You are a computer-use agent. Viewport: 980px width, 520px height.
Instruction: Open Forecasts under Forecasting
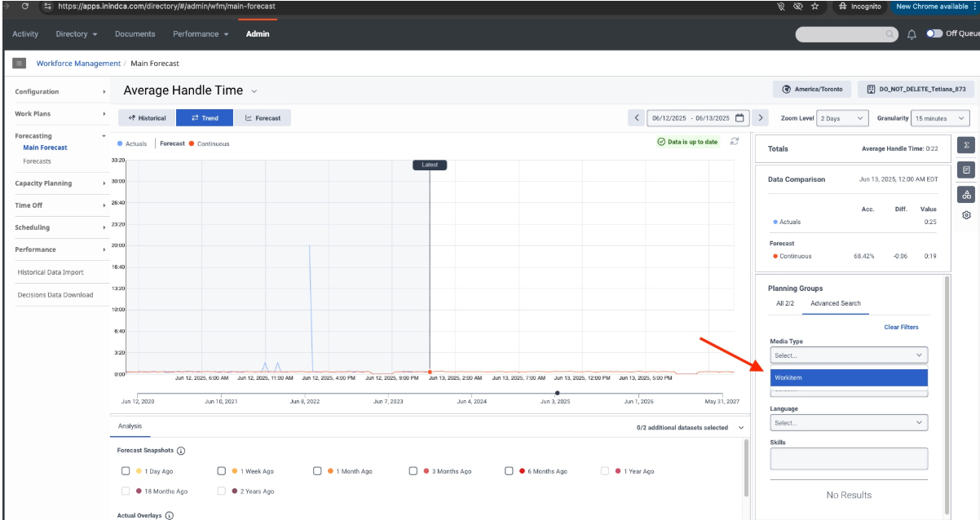[x=37, y=161]
